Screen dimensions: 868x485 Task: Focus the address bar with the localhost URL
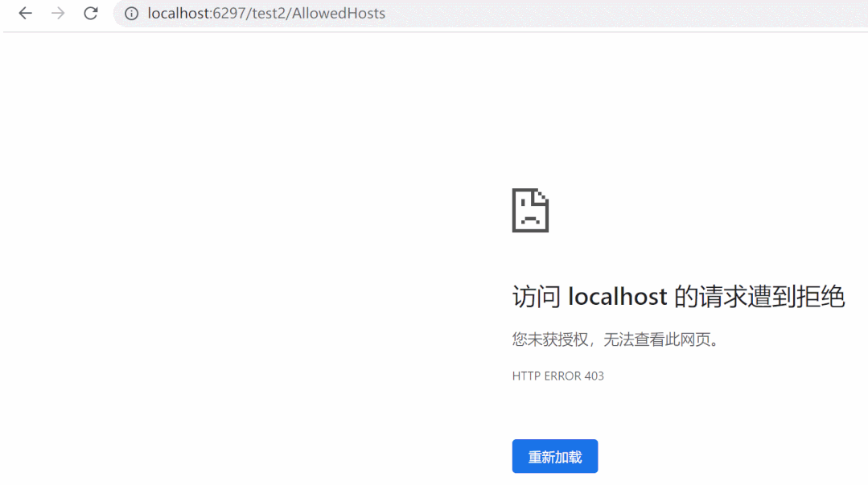tap(491, 14)
